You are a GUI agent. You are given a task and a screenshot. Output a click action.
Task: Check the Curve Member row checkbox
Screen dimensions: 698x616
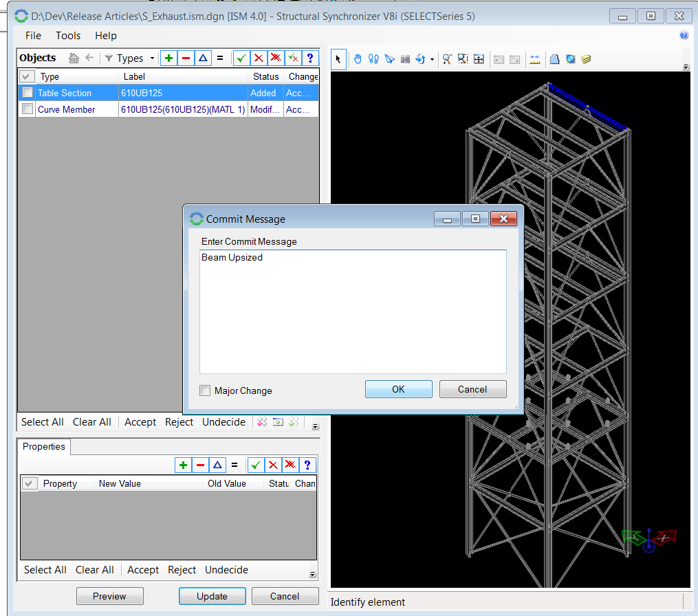[28, 109]
